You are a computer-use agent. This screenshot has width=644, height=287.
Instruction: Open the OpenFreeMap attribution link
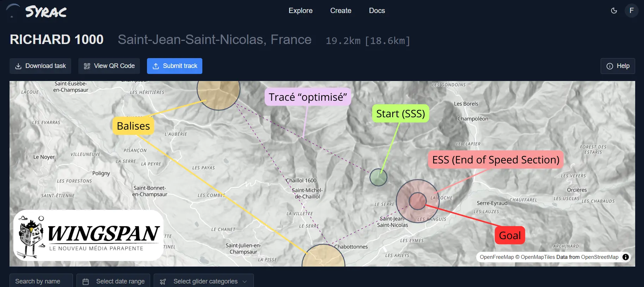pyautogui.click(x=497, y=257)
